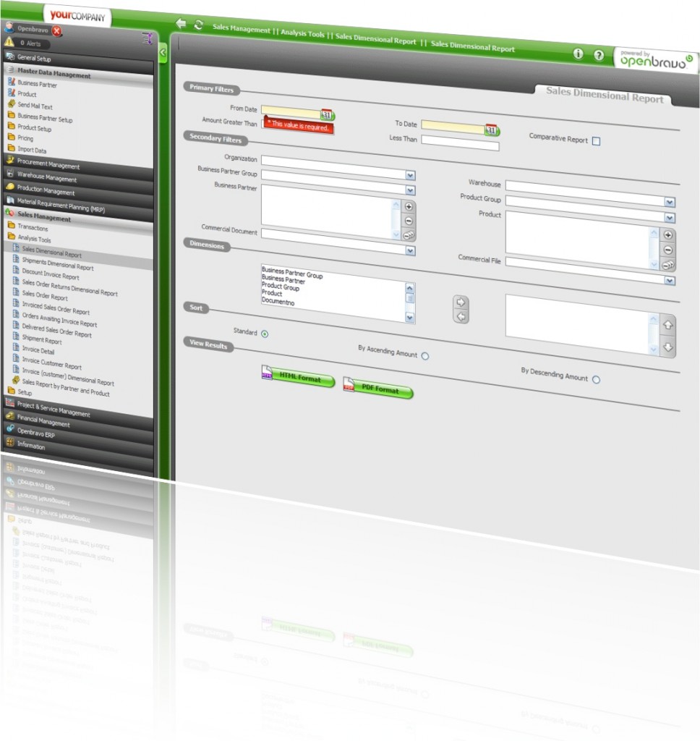Open the help question mark icon

click(x=599, y=56)
